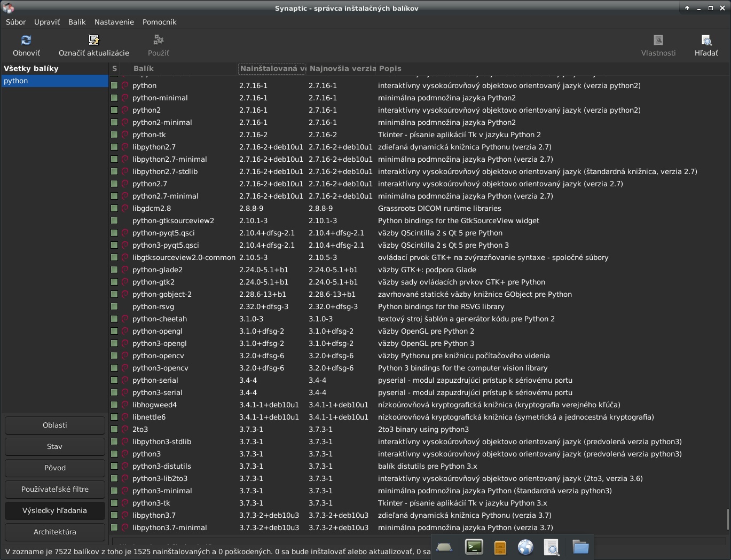Click the package list vertical scrollbar thumb
Image resolution: width=731 pixels, height=560 pixels.
click(x=728, y=519)
